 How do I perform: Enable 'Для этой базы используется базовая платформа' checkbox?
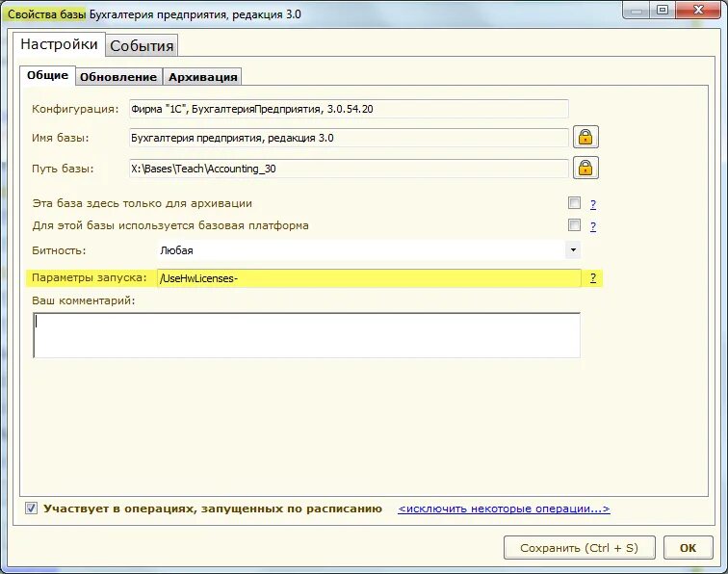pyautogui.click(x=574, y=225)
